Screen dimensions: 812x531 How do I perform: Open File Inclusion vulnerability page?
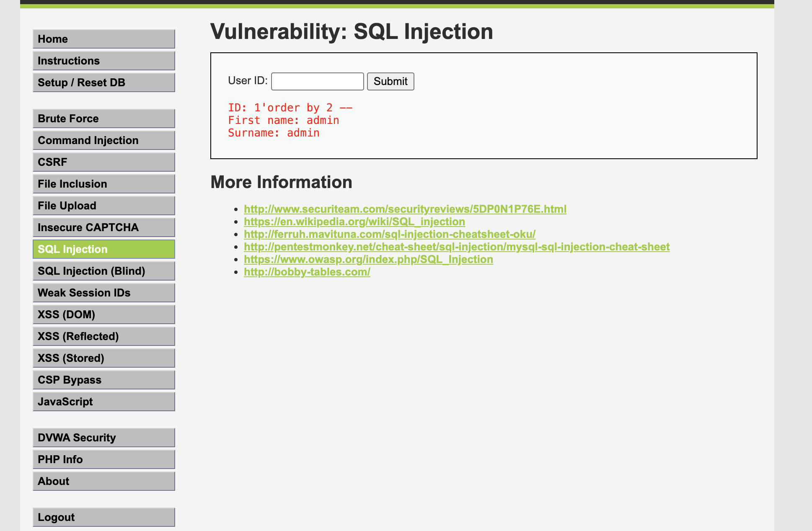click(x=103, y=184)
